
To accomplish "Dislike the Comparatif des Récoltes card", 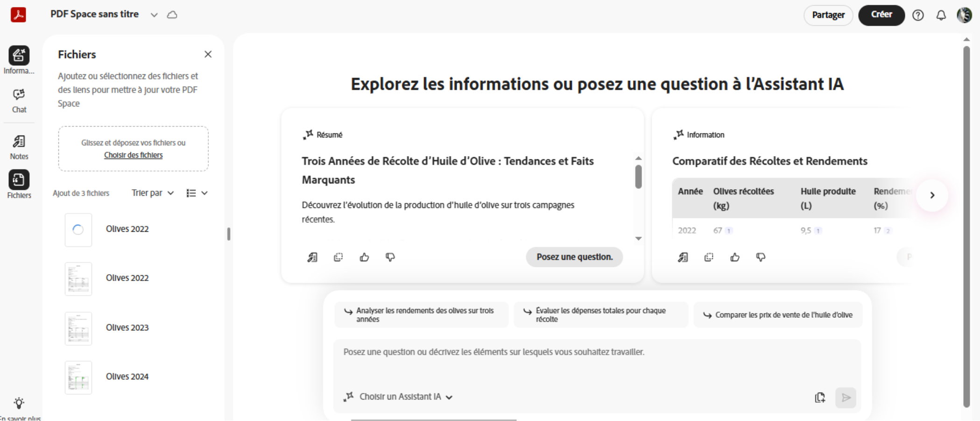I will tap(761, 257).
